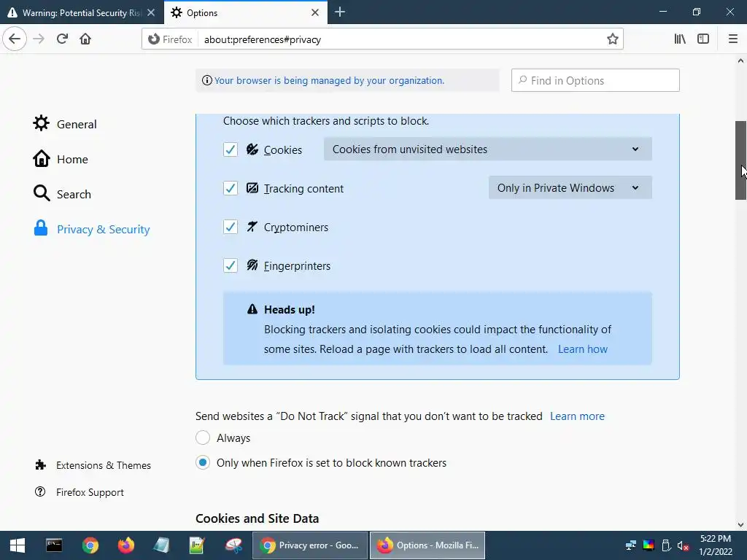The height and width of the screenshot is (560, 747).
Task: Click the USB safely remove tray icon
Action: point(666,545)
